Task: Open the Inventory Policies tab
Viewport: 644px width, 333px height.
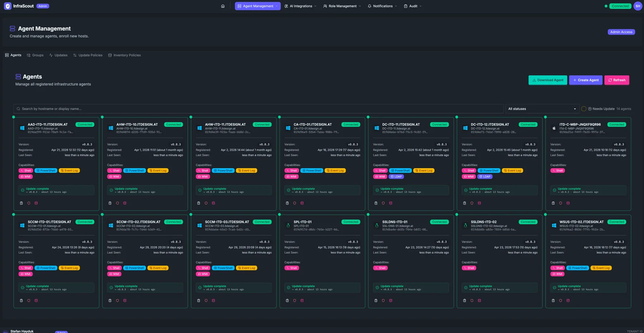Action: tap(125, 55)
